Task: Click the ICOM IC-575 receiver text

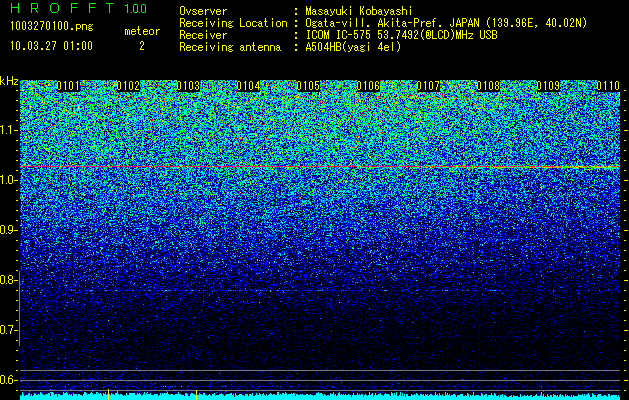Action: 401,35
